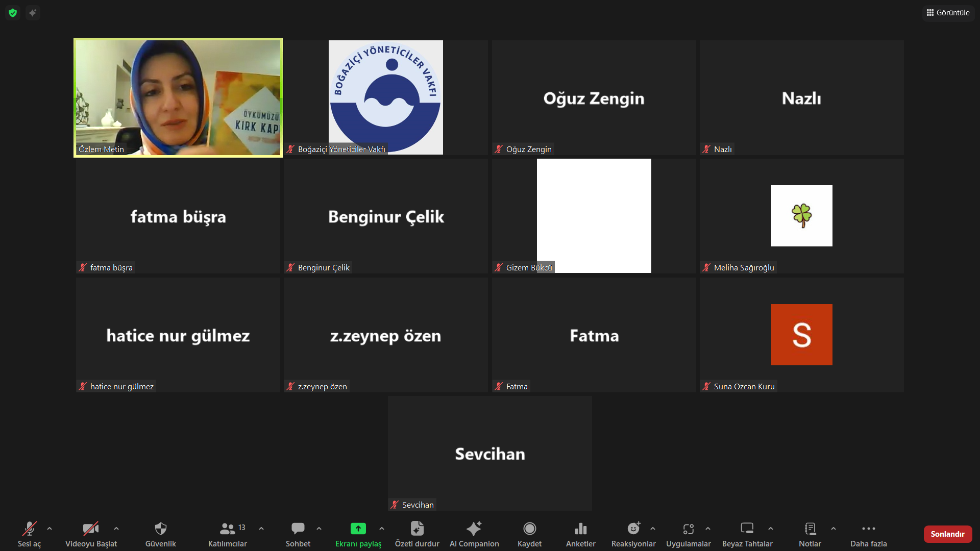
Task: Click the green Ekranı paylaş button
Action: click(x=358, y=529)
